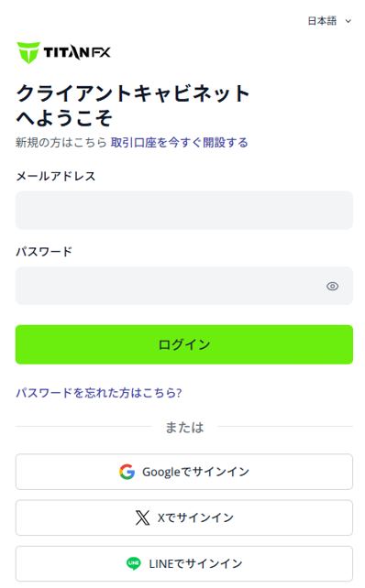Image resolution: width=365 pixels, height=588 pixels.
Task: Toggle password visibility with the eye icon
Action: pos(332,286)
